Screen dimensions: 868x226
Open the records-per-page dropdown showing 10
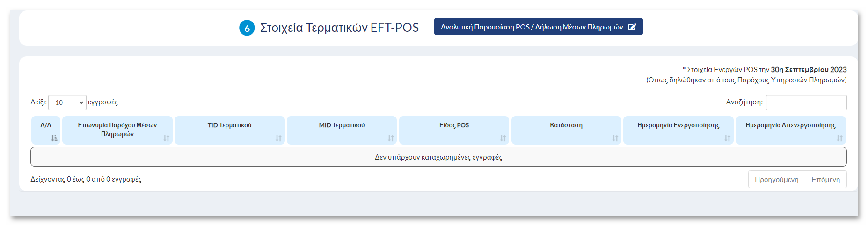pyautogui.click(x=67, y=102)
